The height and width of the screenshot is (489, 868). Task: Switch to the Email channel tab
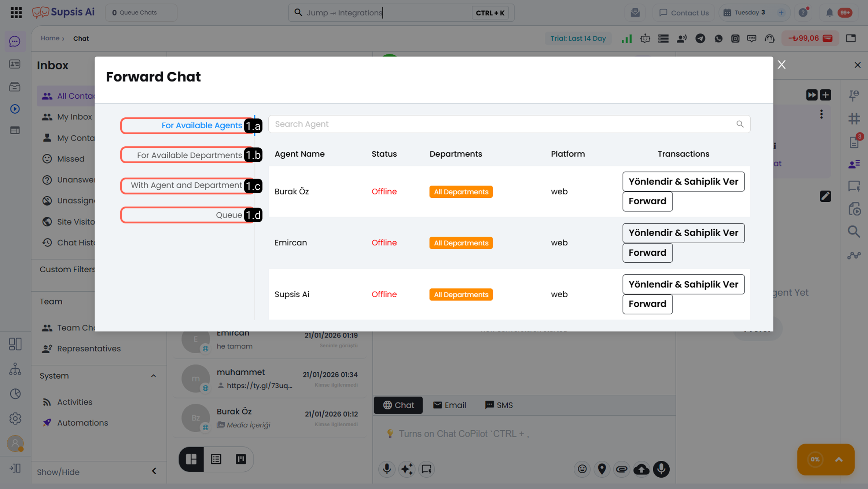tap(449, 405)
